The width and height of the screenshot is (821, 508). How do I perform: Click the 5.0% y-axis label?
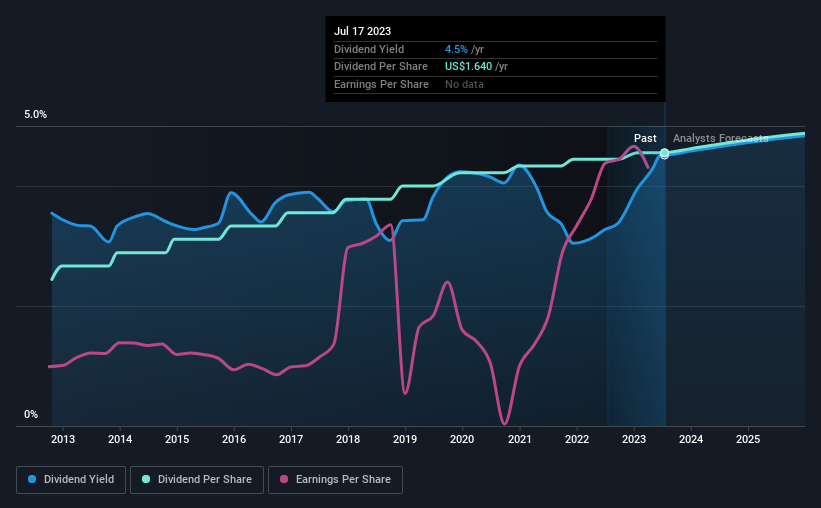coord(36,115)
